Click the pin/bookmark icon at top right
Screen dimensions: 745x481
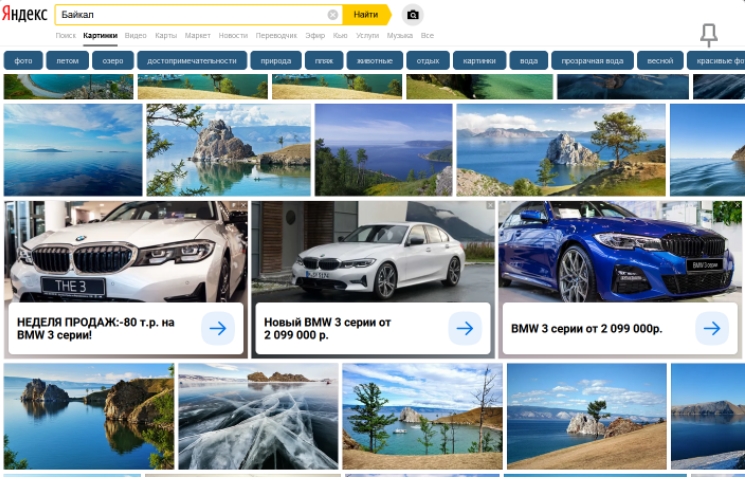[x=708, y=36]
